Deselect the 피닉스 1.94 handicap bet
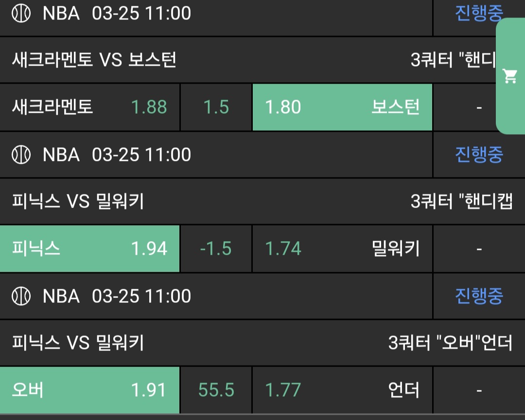This screenshot has height=420, width=525. (x=90, y=248)
